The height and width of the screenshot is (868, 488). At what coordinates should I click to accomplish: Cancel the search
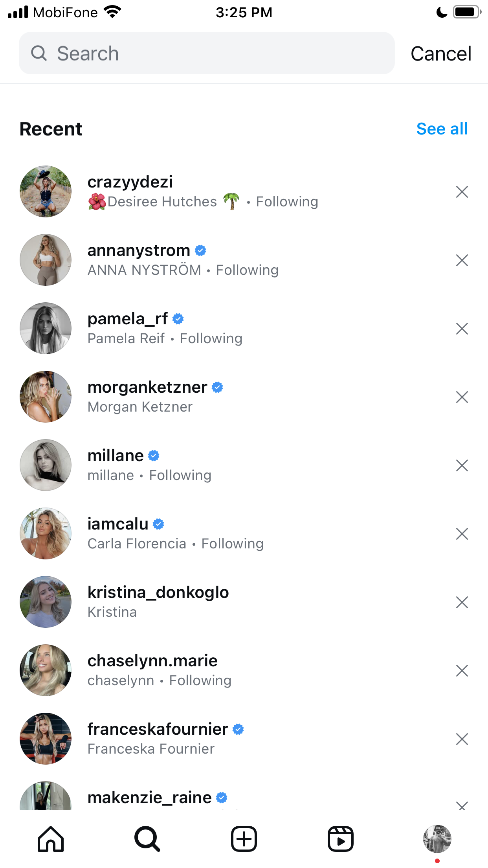click(441, 53)
